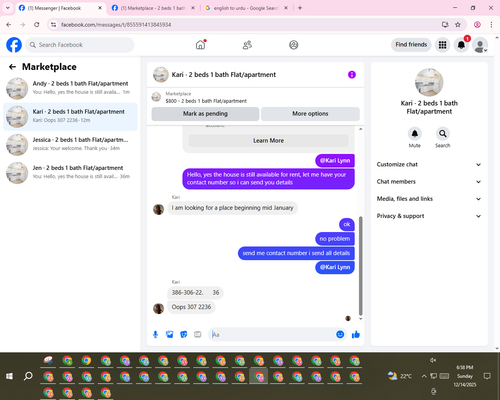This screenshot has height=400, width=500.
Task: Open the account profile avatar menu
Action: [x=480, y=45]
